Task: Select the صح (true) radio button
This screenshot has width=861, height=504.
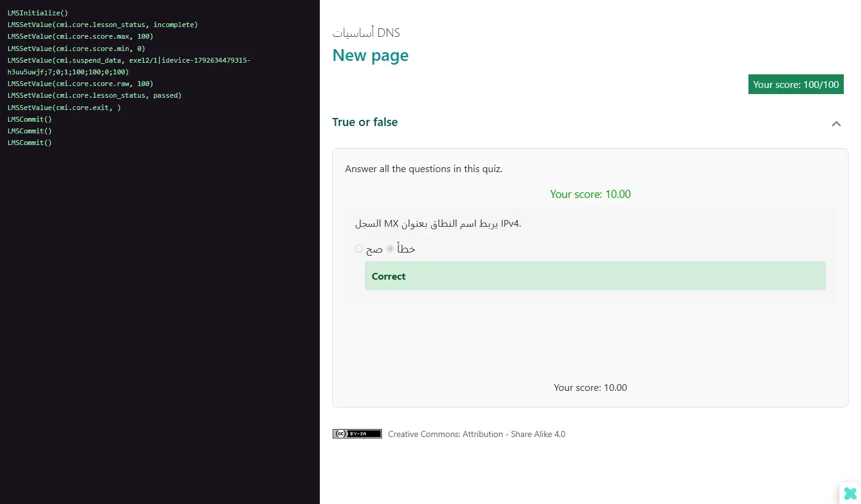Action: (x=359, y=249)
